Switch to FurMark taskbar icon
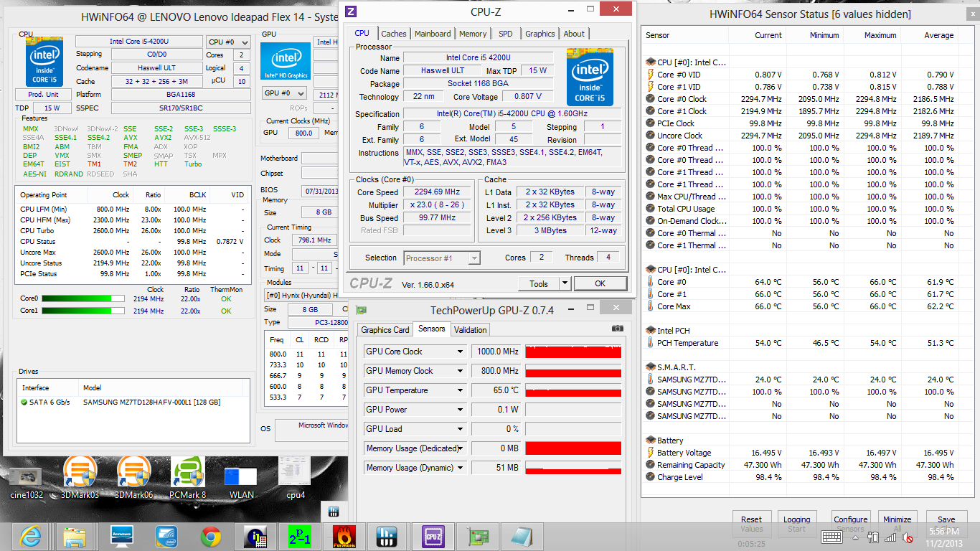The height and width of the screenshot is (551, 980). point(344,536)
